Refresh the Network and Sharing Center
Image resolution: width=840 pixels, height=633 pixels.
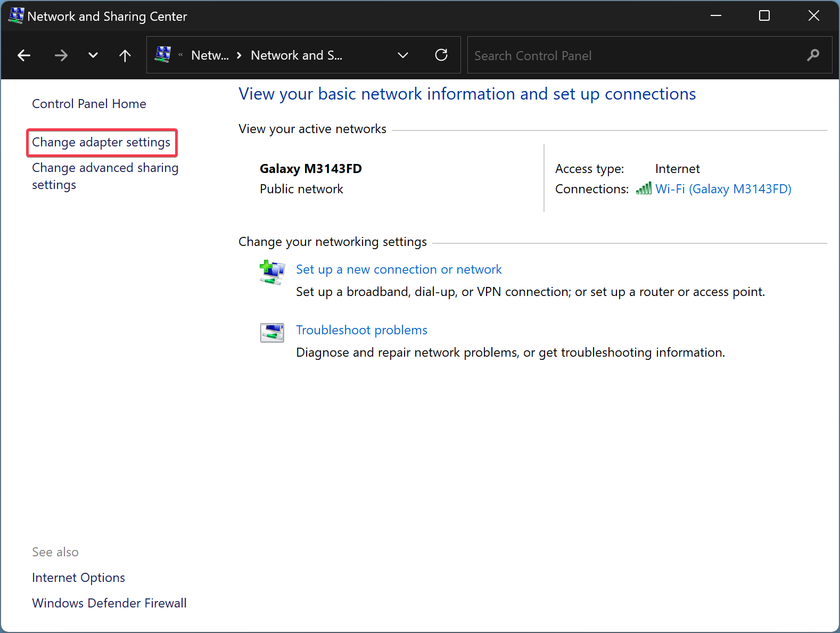coord(441,55)
